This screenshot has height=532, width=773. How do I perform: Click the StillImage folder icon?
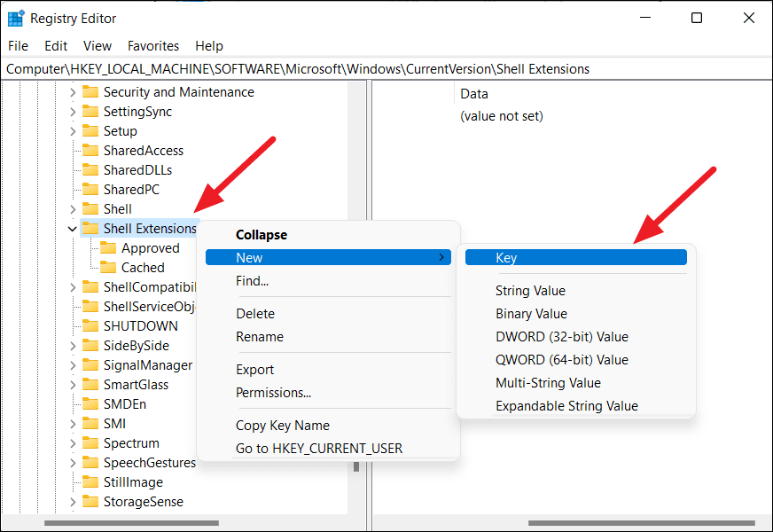click(90, 481)
